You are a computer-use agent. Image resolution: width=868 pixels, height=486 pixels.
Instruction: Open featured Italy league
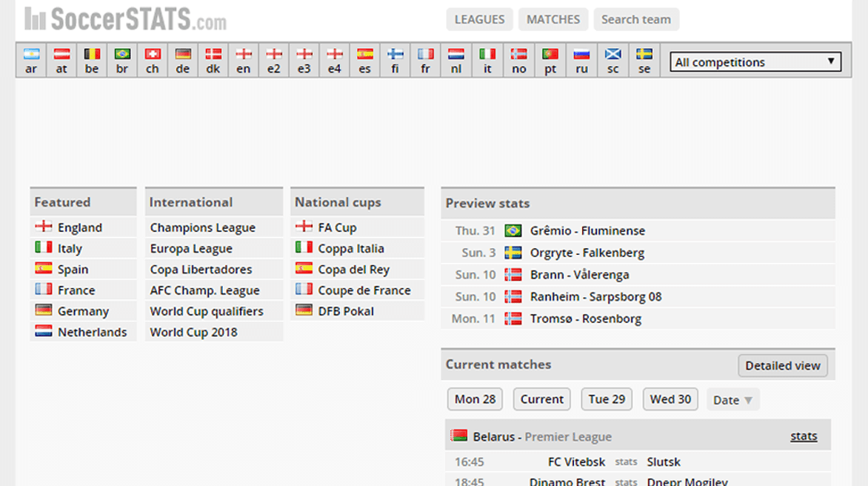point(70,248)
